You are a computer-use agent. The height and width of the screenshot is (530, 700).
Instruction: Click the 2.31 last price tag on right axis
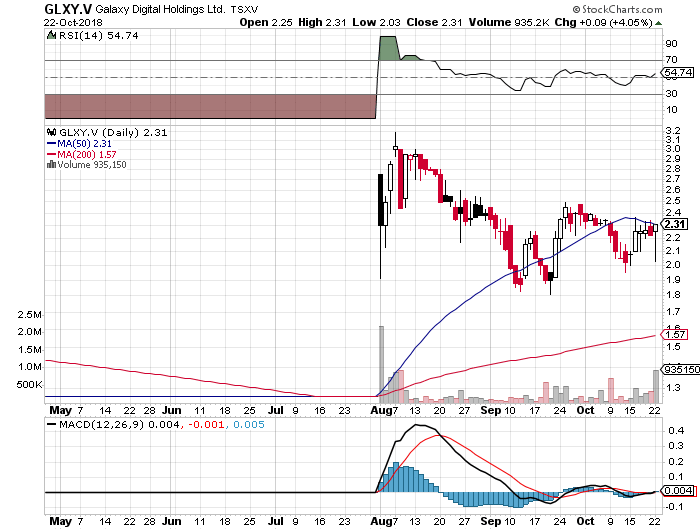tap(675, 224)
